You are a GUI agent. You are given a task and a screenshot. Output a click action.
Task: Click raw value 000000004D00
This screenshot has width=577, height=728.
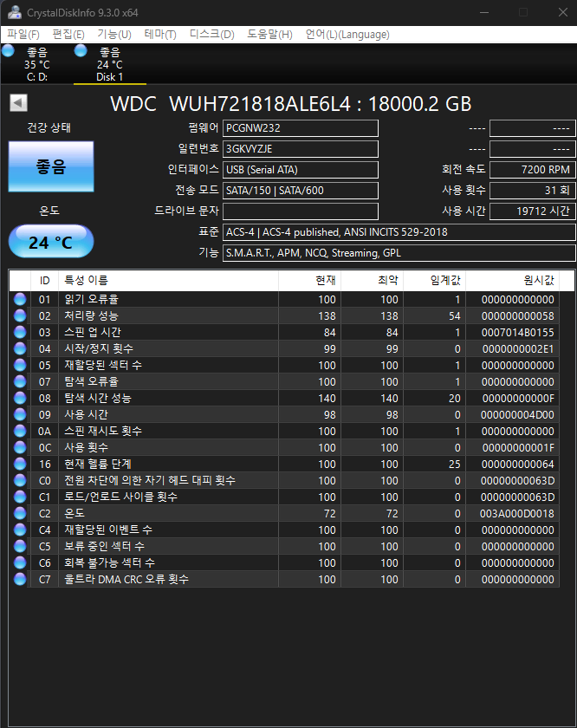tap(517, 414)
